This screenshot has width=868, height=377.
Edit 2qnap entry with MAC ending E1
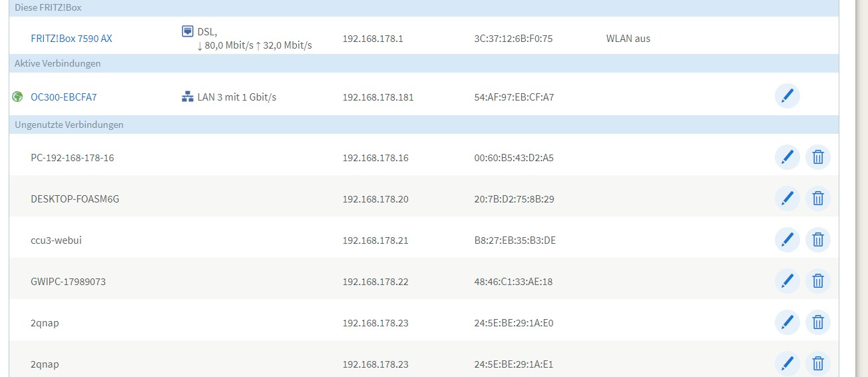[x=787, y=364]
